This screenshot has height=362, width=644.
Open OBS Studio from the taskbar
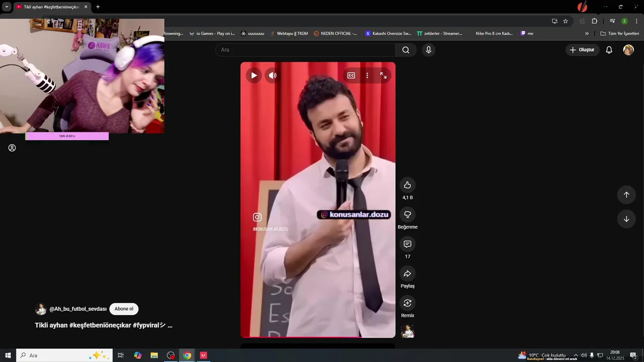point(171,355)
